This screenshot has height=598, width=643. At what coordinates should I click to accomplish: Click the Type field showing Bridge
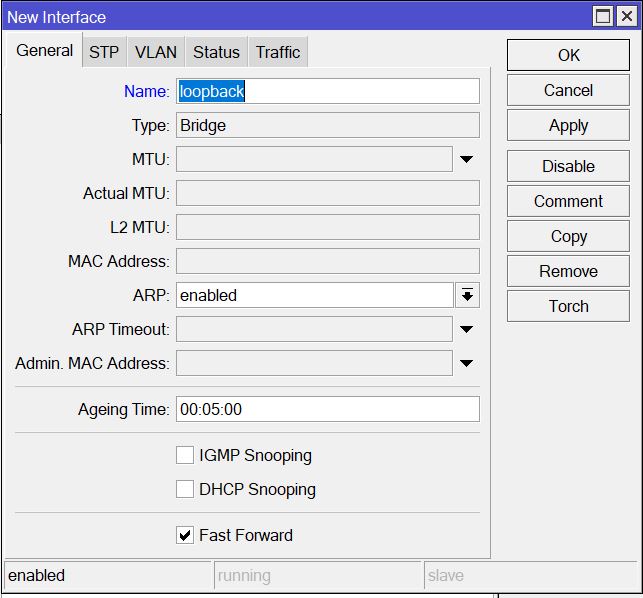328,125
